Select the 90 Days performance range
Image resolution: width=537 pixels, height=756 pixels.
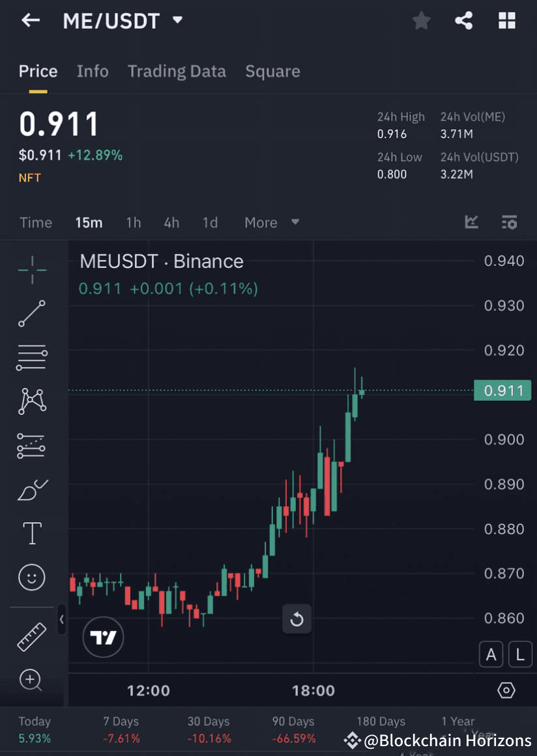click(293, 729)
